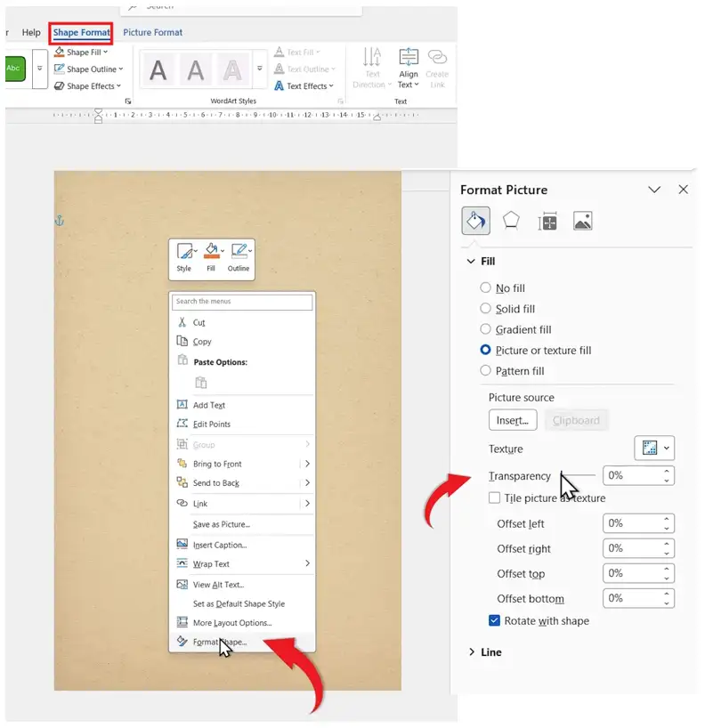
Task: Click the anchor icon on the page
Action: (x=60, y=221)
